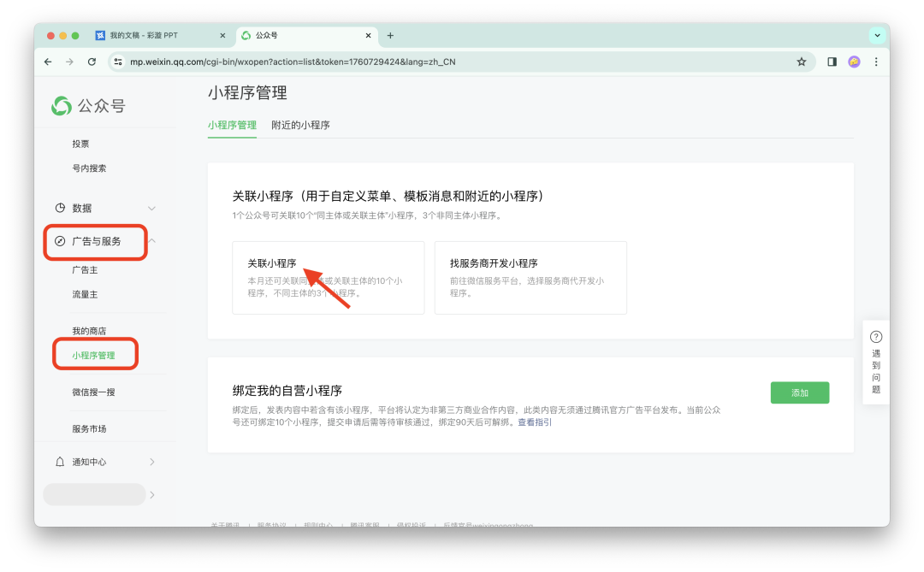The image size is (924, 572).
Task: Open 号内搜索 in the sidebar
Action: (89, 168)
